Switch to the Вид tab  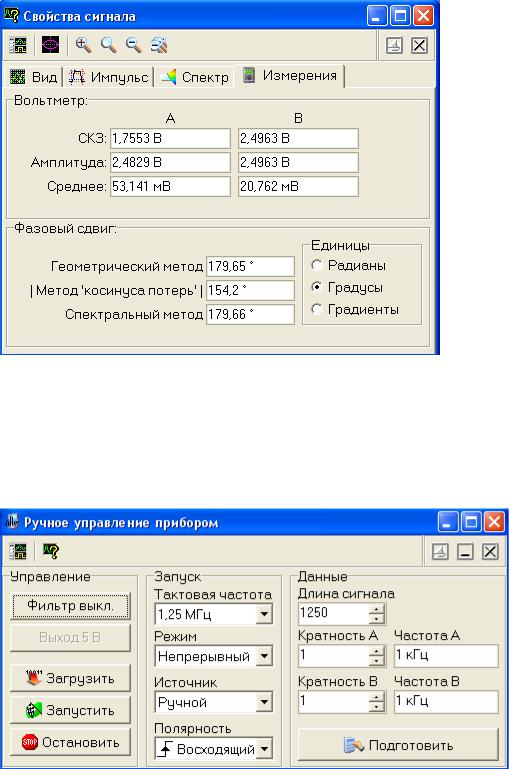click(33, 77)
